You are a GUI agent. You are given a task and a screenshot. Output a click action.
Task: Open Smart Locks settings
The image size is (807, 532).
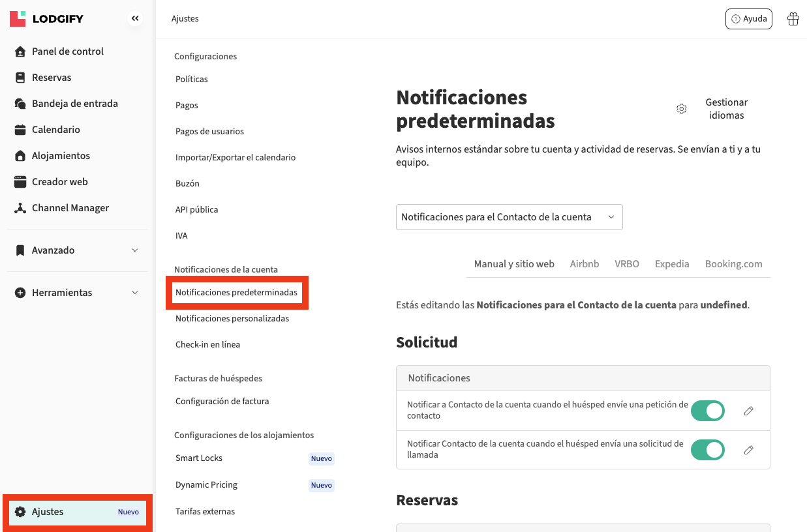point(199,458)
